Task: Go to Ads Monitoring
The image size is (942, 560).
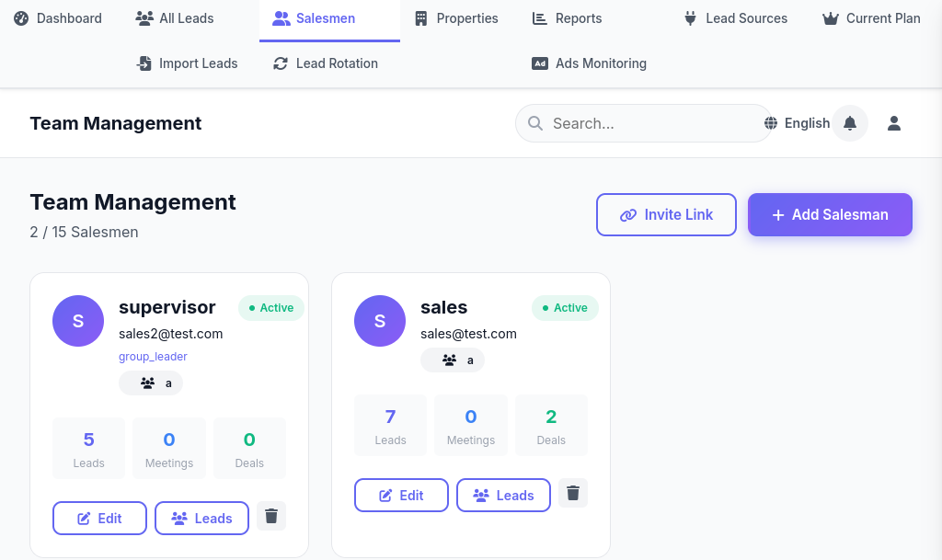Action: pos(589,63)
